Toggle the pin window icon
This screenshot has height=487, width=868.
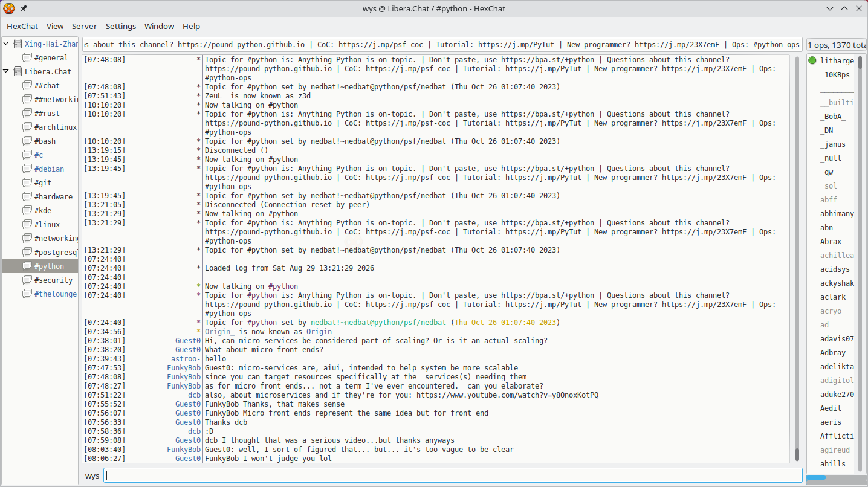24,8
